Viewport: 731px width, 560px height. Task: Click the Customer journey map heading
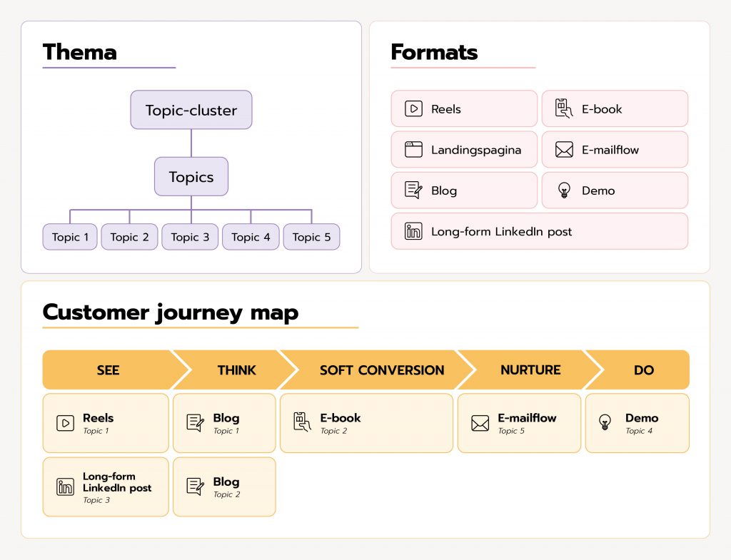171,312
